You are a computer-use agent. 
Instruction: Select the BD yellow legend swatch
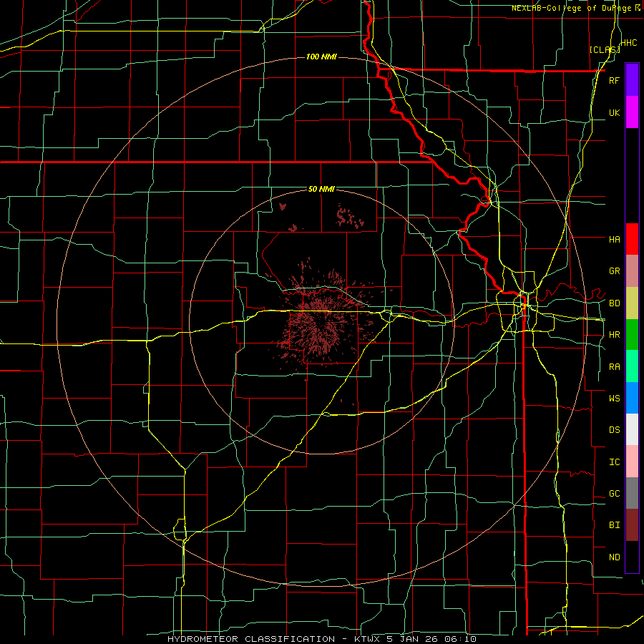[632, 303]
